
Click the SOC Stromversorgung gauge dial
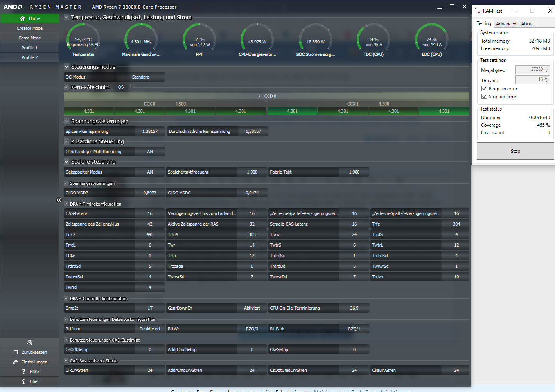[316, 37]
